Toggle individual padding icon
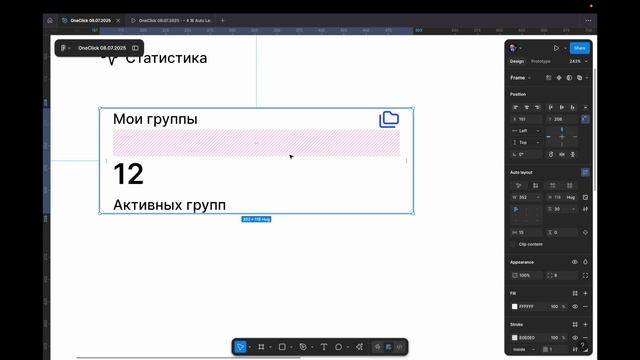This screenshot has height=360, width=640. click(x=585, y=232)
